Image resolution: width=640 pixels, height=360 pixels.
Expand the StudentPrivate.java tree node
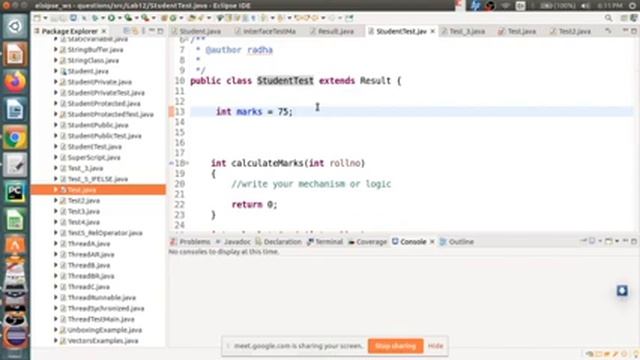(56, 82)
